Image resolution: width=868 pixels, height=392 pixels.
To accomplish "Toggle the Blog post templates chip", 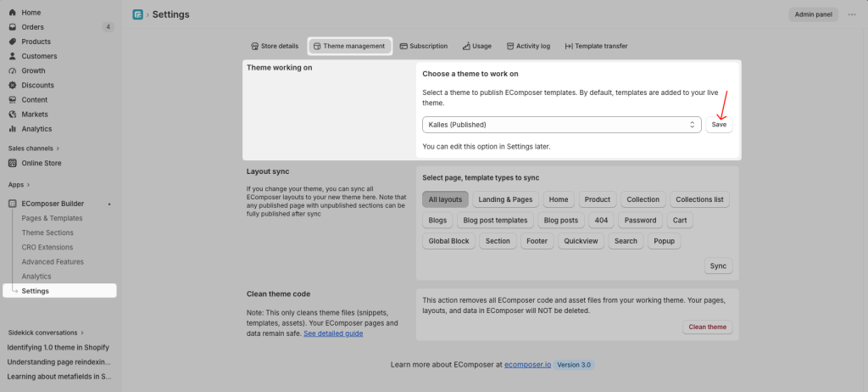I will pos(495,220).
